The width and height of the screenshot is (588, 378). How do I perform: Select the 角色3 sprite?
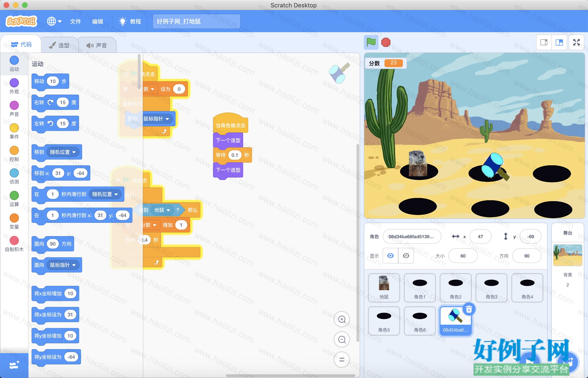point(491,288)
